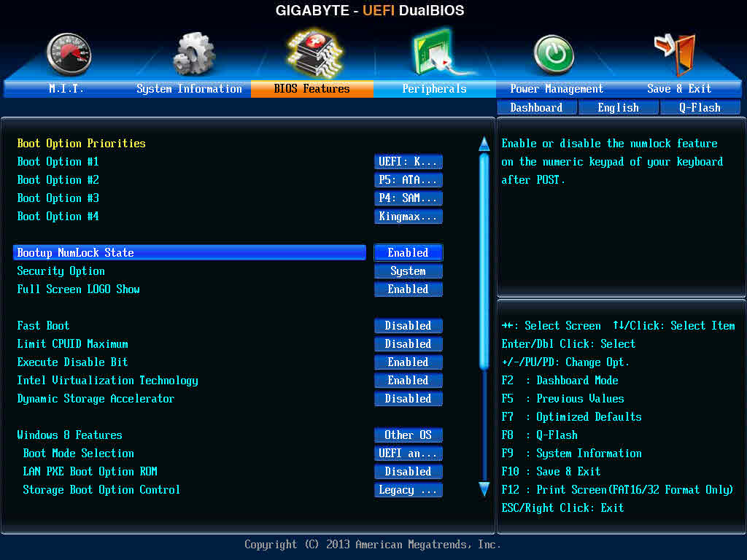Select the Boot Option #2 label
Screen dimensions: 747x560
click(x=58, y=179)
